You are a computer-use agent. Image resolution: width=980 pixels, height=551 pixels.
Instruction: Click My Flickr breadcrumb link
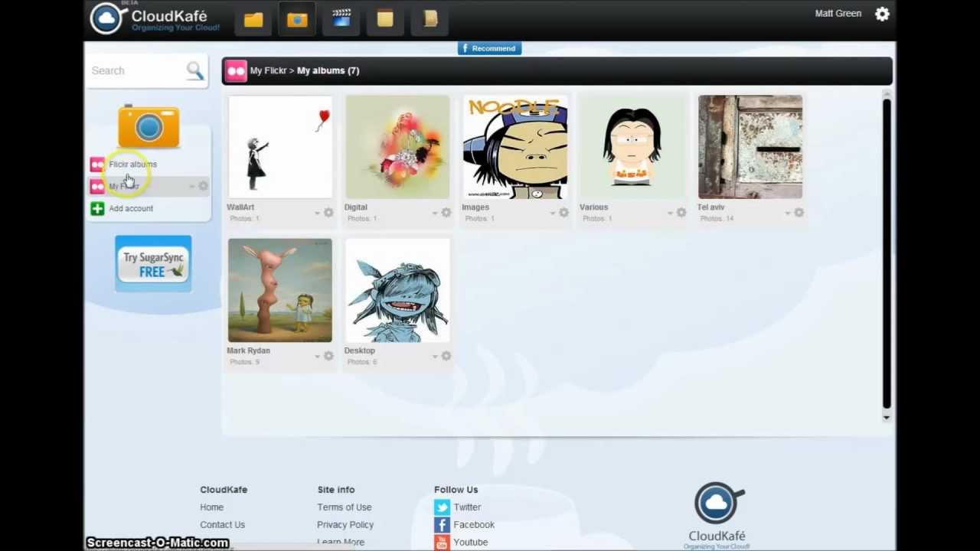(268, 70)
